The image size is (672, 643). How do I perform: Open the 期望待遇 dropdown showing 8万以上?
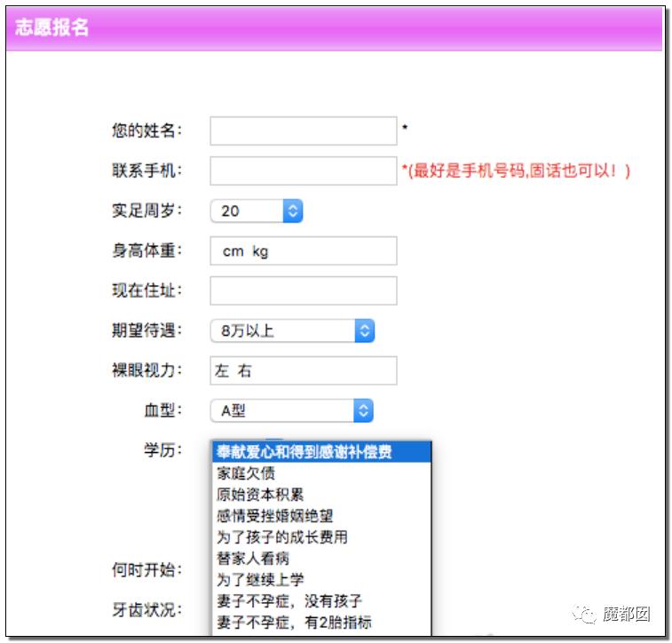coord(292,330)
